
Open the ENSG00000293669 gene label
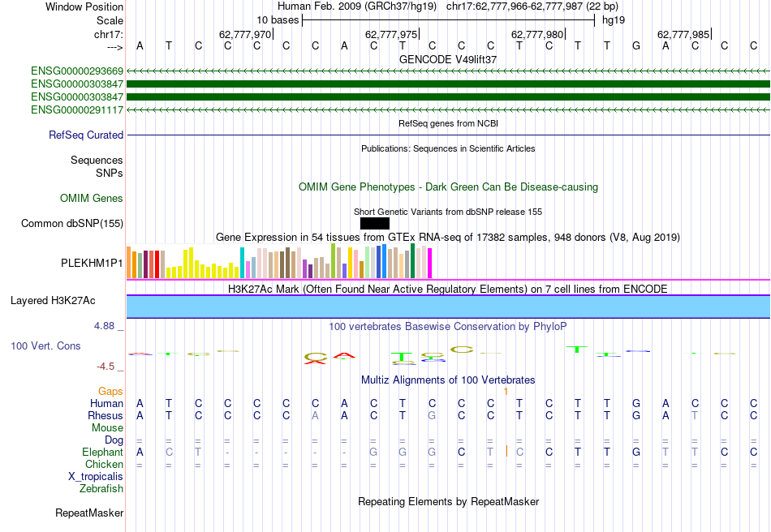pos(77,71)
